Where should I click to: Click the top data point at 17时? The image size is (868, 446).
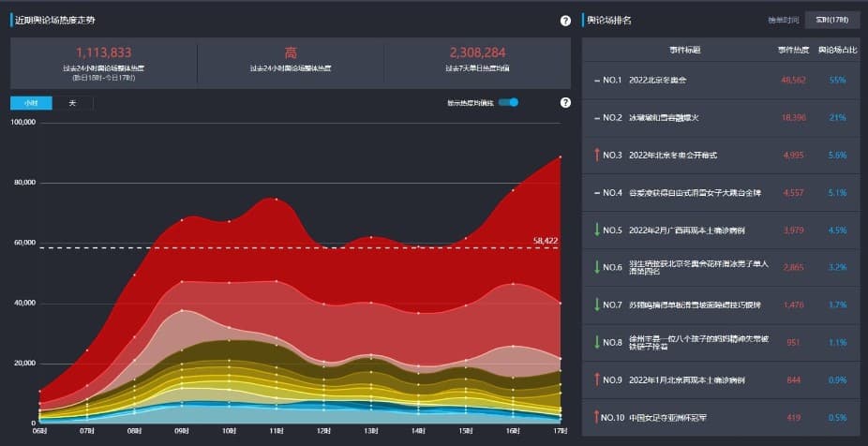point(561,157)
